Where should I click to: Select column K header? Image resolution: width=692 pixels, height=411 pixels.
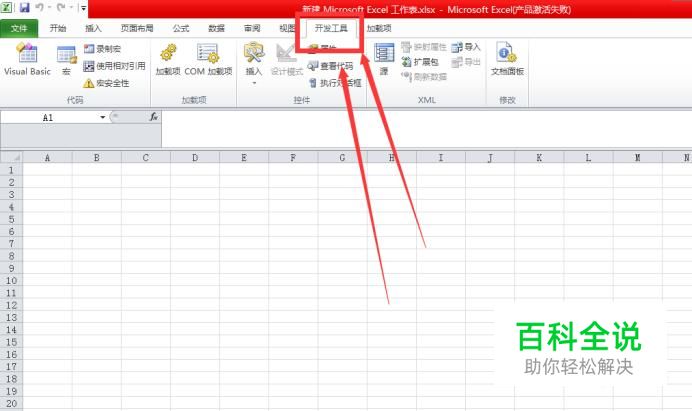coord(539,158)
